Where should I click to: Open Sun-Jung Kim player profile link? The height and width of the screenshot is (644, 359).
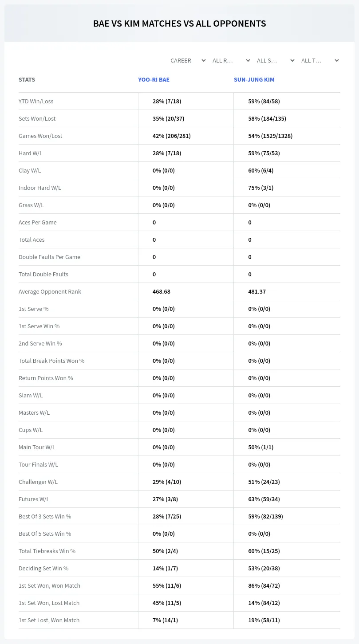pyautogui.click(x=254, y=80)
